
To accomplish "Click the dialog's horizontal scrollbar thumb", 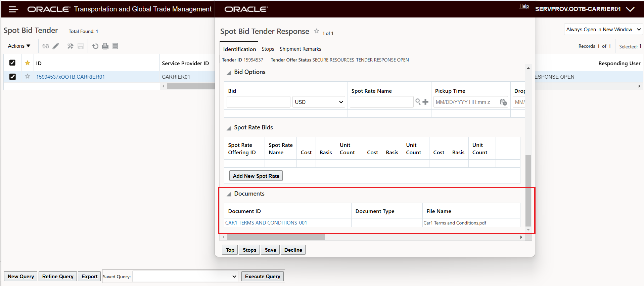I will click(276, 237).
